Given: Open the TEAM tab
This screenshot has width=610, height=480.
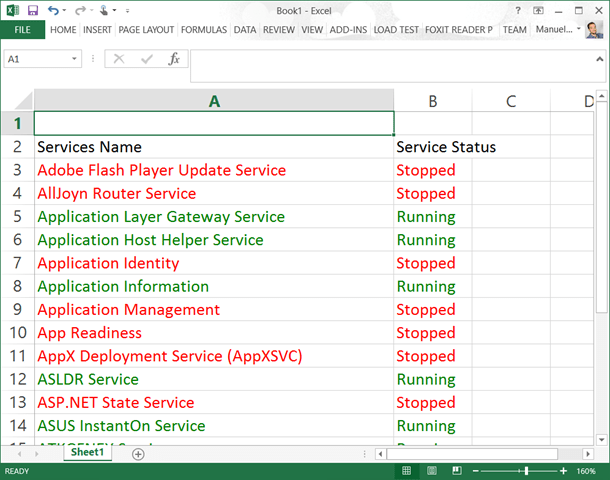Looking at the screenshot, I should coord(514,30).
